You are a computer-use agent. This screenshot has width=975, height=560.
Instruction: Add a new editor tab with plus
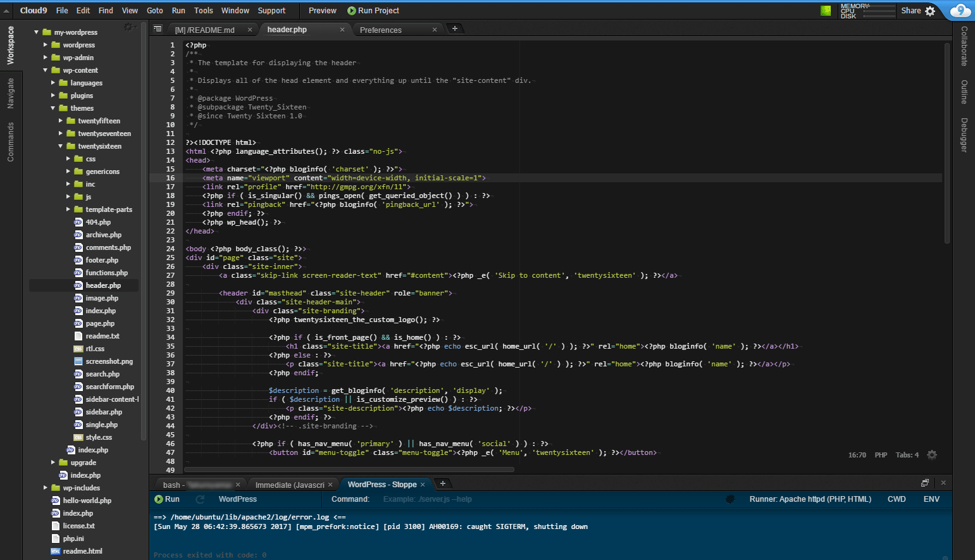coord(454,28)
